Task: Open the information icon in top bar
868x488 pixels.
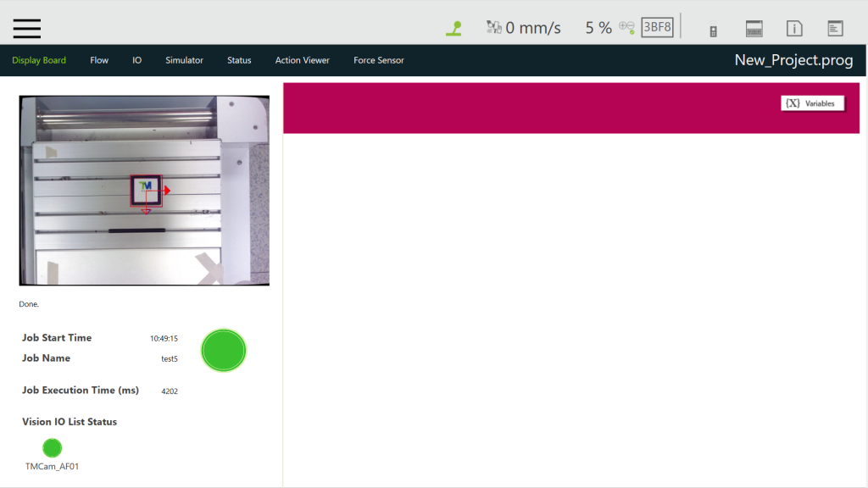Action: coord(794,29)
